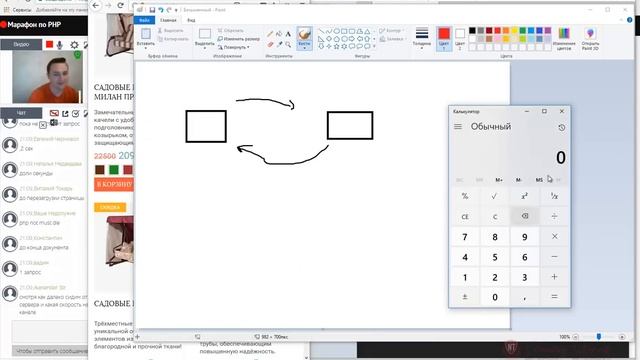Click the В КОРЗИНУ button

pyautogui.click(x=114, y=184)
